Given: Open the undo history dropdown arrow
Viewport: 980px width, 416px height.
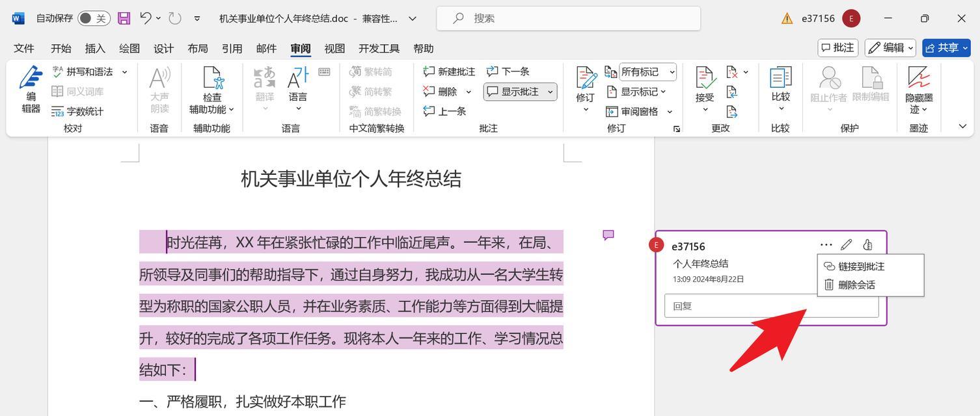Looking at the screenshot, I should 158,18.
